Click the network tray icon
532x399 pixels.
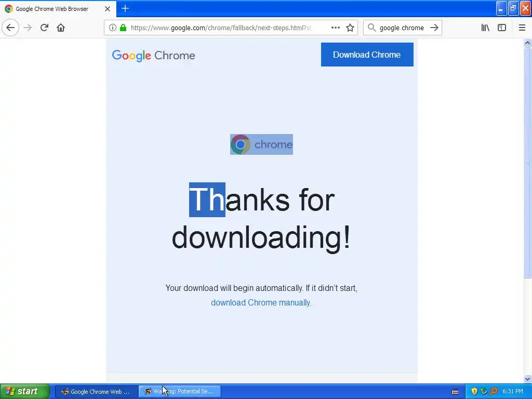click(x=484, y=392)
